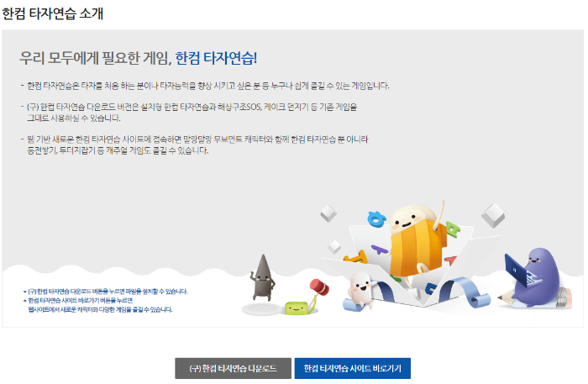Click the floating keycap next to purple character
The width and height of the screenshot is (588, 384).
493,215
